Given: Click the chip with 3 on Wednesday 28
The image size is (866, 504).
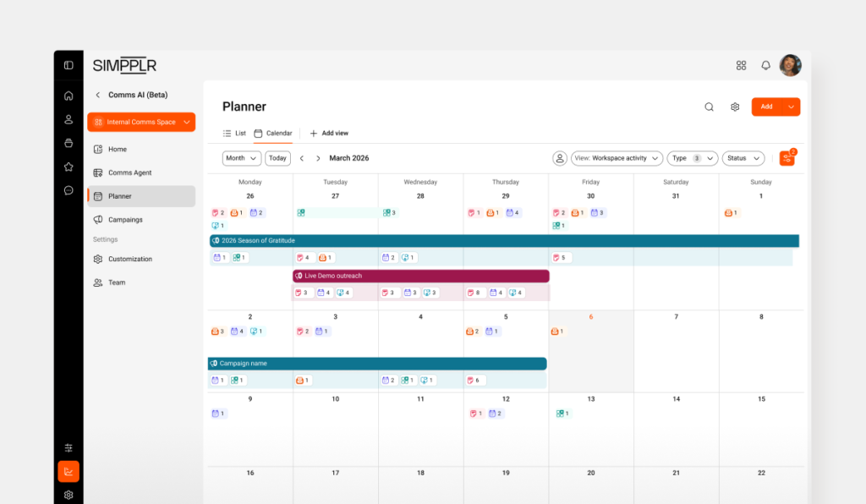Looking at the screenshot, I should (389, 212).
